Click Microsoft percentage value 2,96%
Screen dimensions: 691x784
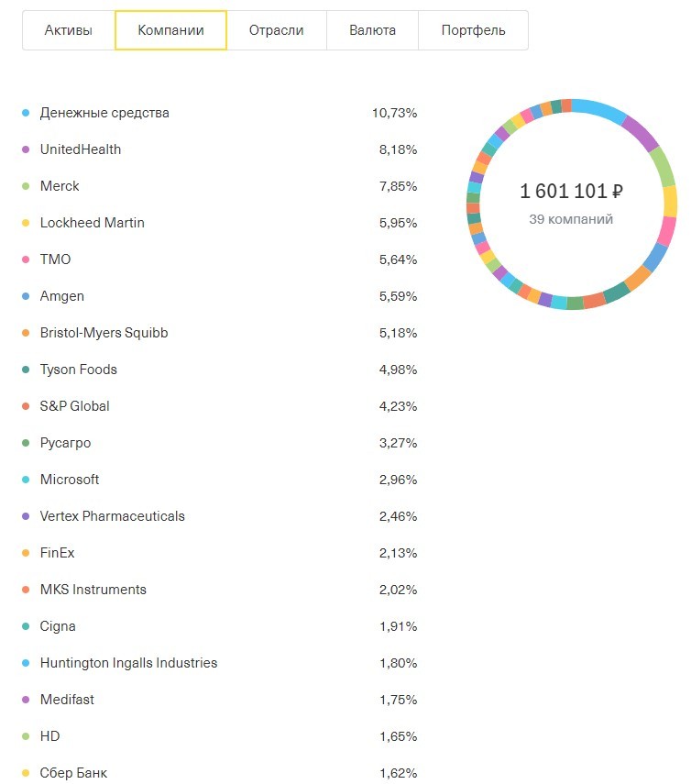399,480
